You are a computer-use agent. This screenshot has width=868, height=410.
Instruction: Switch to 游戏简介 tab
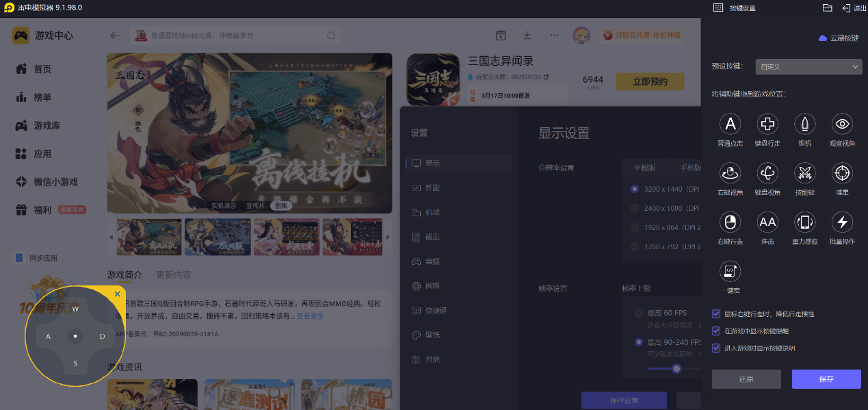124,274
